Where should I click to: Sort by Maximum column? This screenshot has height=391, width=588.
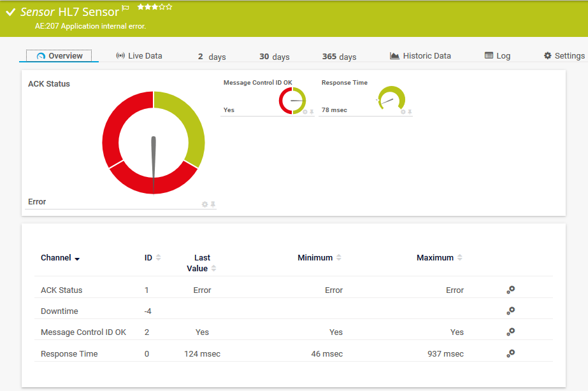point(460,258)
